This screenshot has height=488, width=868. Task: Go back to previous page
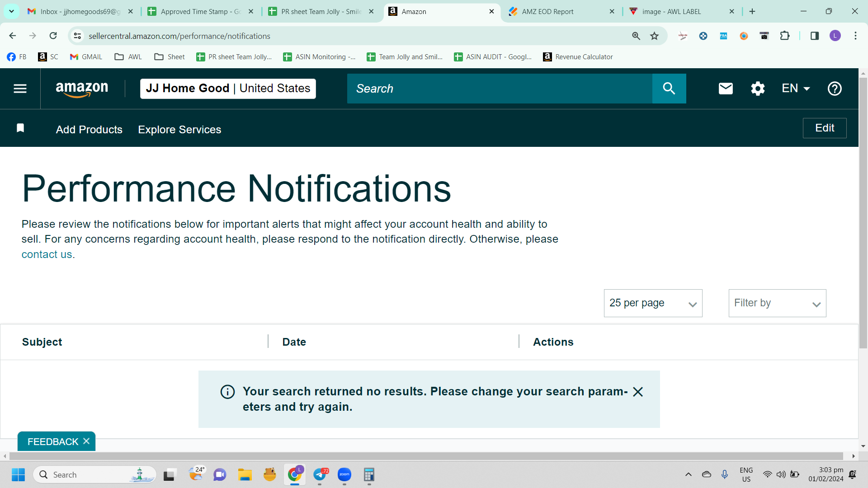12,36
